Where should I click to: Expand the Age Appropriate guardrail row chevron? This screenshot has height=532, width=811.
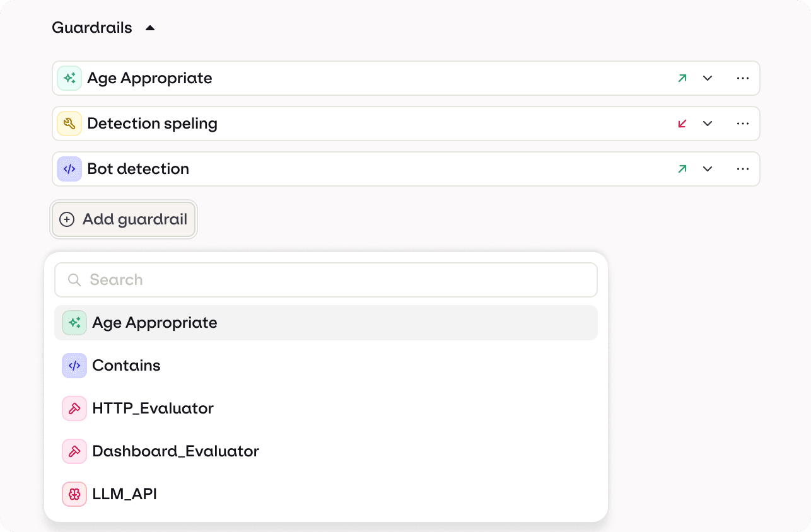pyautogui.click(x=708, y=78)
